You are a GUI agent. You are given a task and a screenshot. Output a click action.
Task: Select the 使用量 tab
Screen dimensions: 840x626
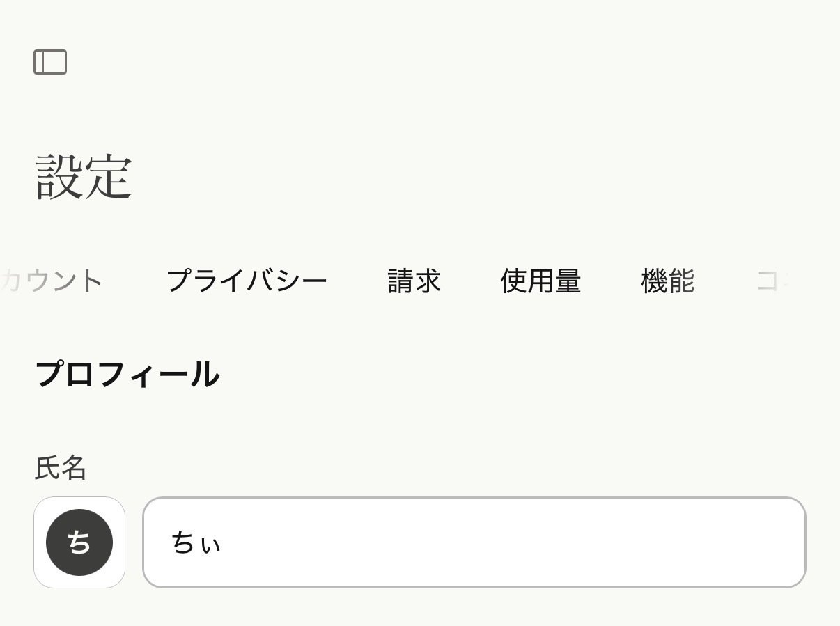pyautogui.click(x=541, y=281)
